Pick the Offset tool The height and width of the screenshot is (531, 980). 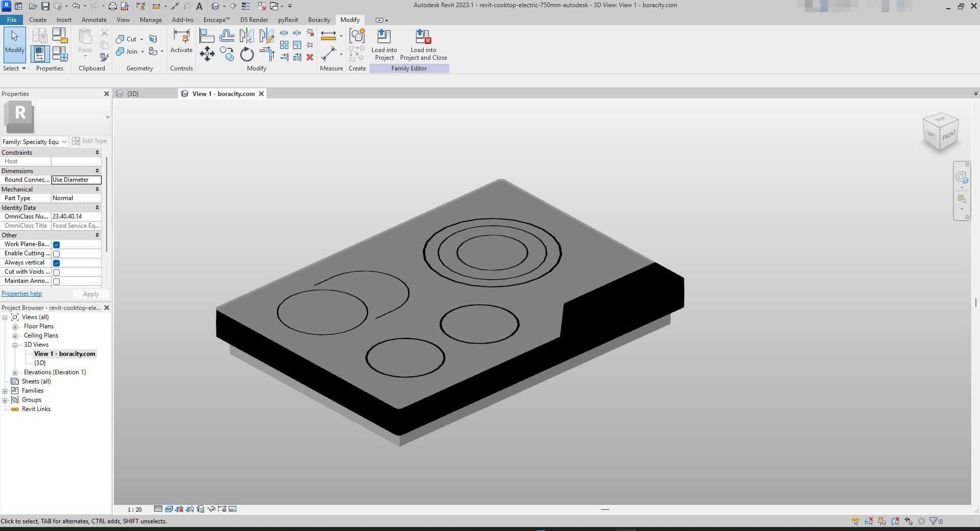(227, 36)
